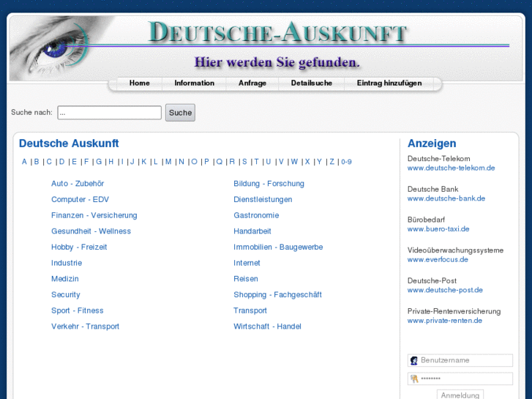This screenshot has width=532, height=399.
Task: Click the Deutsche Auskunft section heading
Action: coord(69,143)
